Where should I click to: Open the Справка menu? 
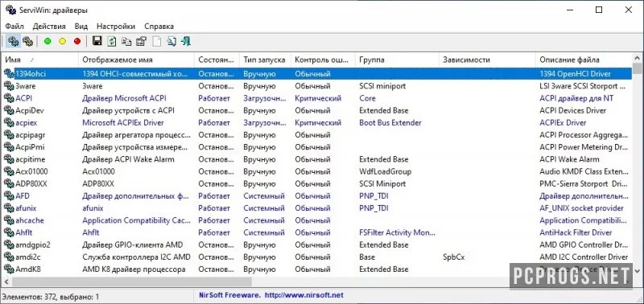[159, 27]
